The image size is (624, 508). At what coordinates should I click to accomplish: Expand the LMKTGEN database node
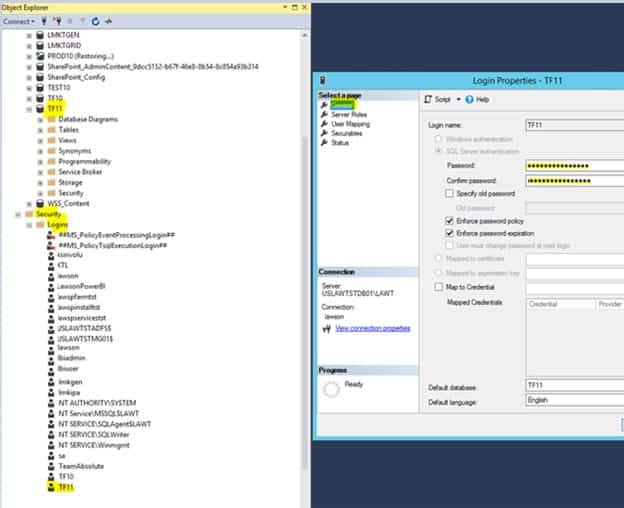pyautogui.click(x=29, y=35)
